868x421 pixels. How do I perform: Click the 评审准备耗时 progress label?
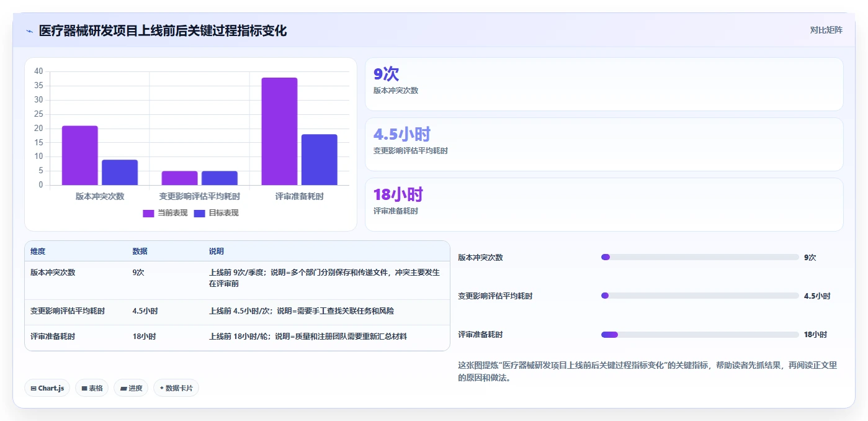(x=480, y=335)
